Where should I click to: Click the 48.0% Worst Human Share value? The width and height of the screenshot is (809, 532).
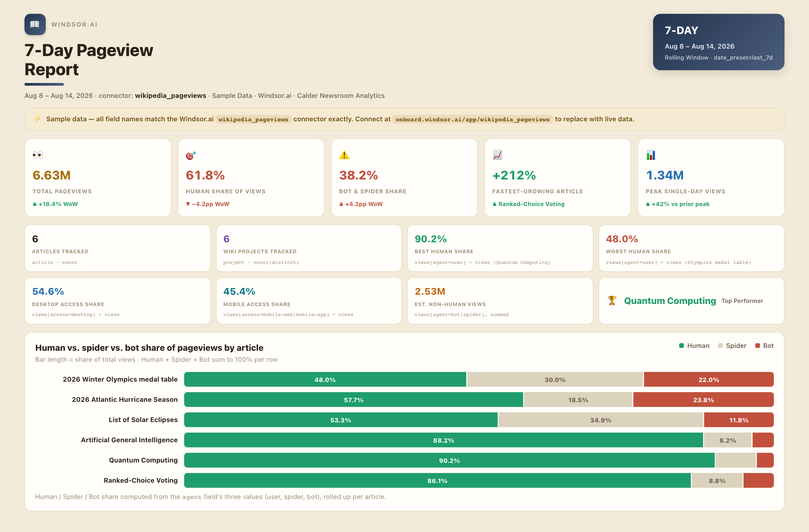tap(622, 239)
